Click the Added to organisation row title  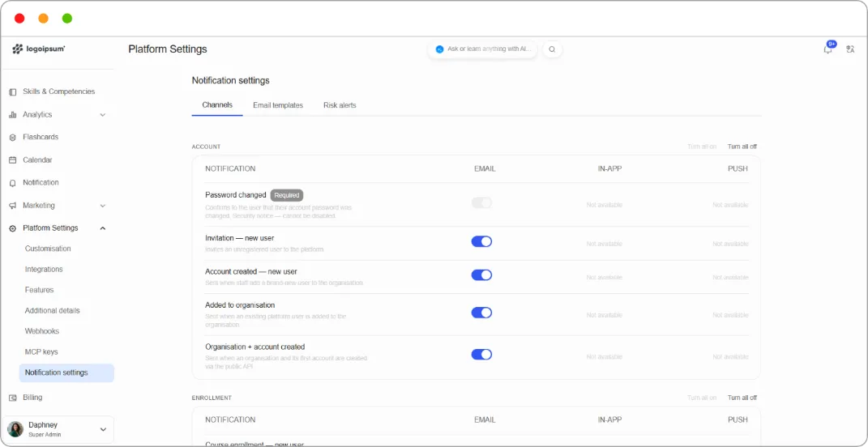coord(240,304)
